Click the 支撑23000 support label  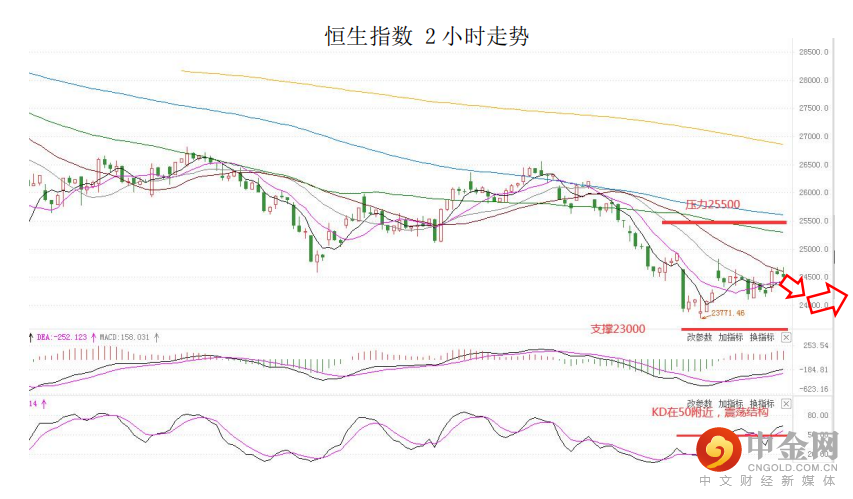[x=617, y=328]
